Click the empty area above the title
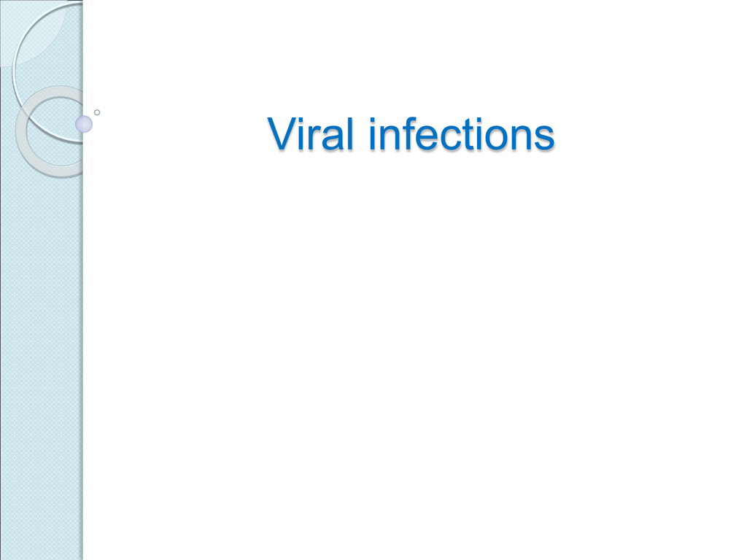The image size is (747, 560). tap(411, 57)
